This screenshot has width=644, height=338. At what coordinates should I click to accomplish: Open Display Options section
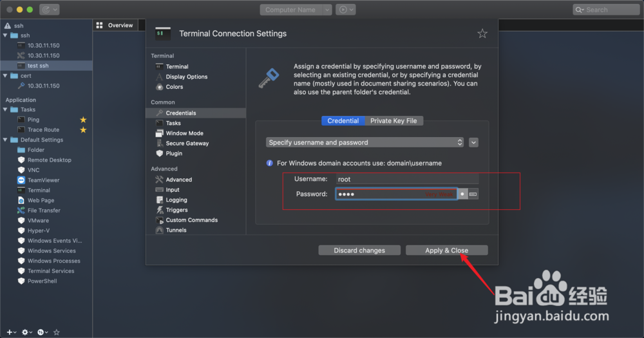187,77
